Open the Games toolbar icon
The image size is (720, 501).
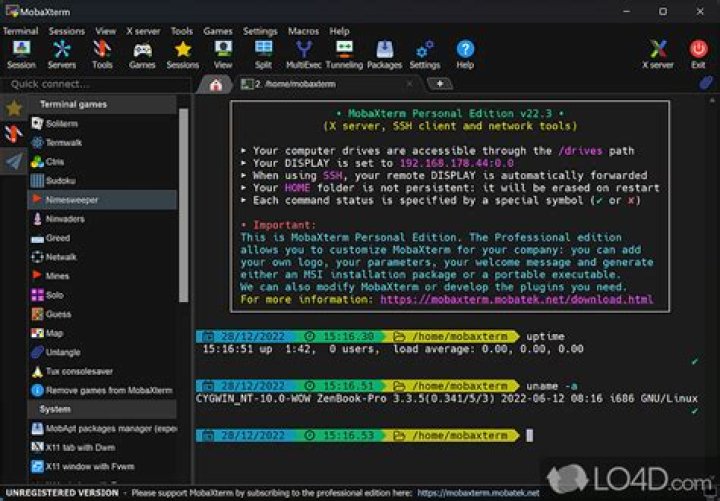pyautogui.click(x=142, y=55)
